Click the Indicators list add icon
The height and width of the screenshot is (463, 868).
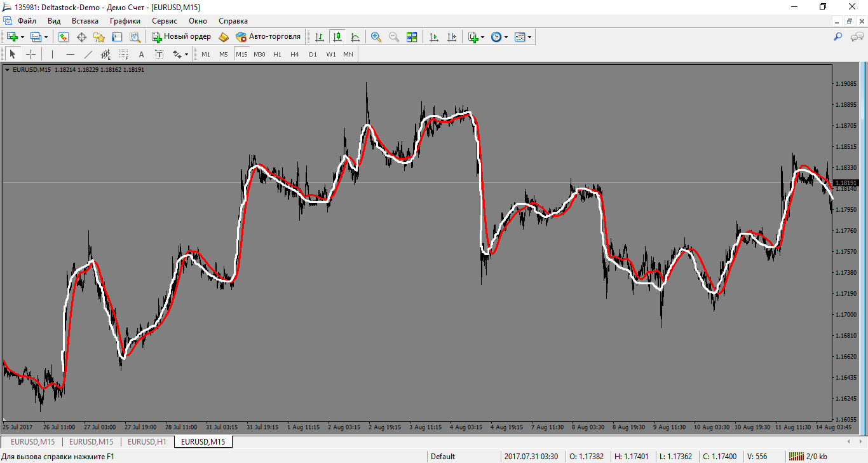(x=473, y=37)
